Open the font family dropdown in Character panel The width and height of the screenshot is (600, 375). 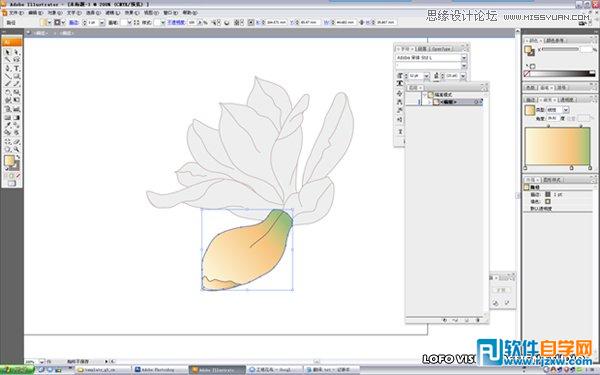(464, 57)
